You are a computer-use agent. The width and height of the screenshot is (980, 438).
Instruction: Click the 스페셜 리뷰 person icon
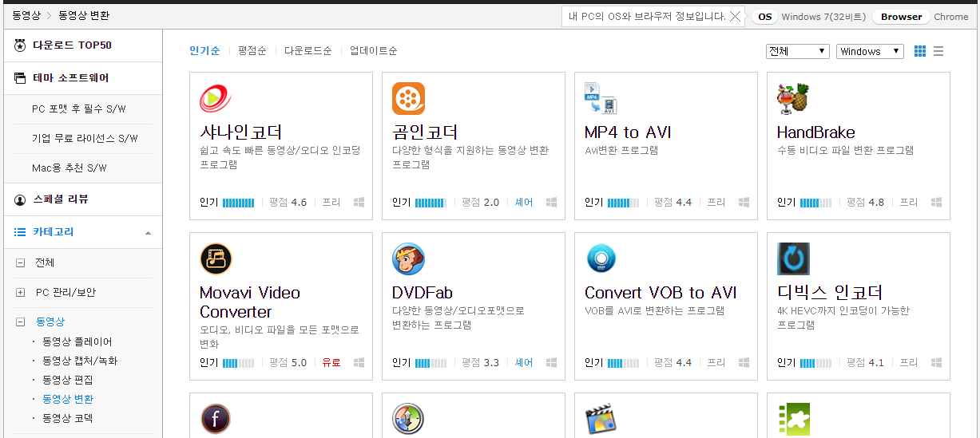20,199
